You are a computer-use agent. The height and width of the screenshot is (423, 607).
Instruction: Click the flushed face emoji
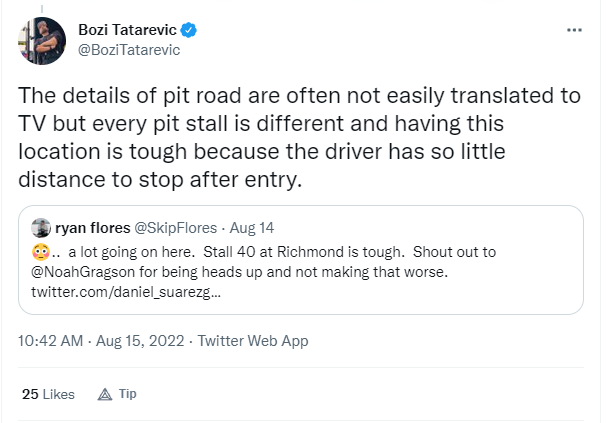pyautogui.click(x=41, y=252)
